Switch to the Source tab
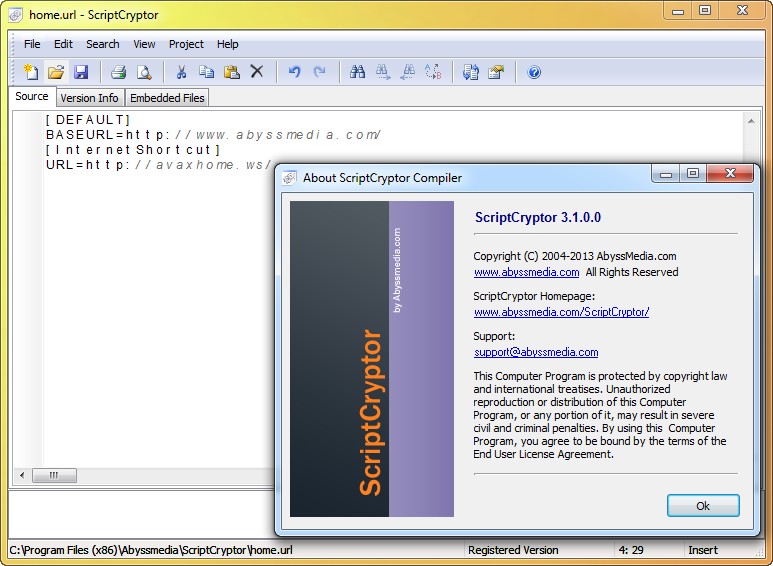 [x=32, y=96]
